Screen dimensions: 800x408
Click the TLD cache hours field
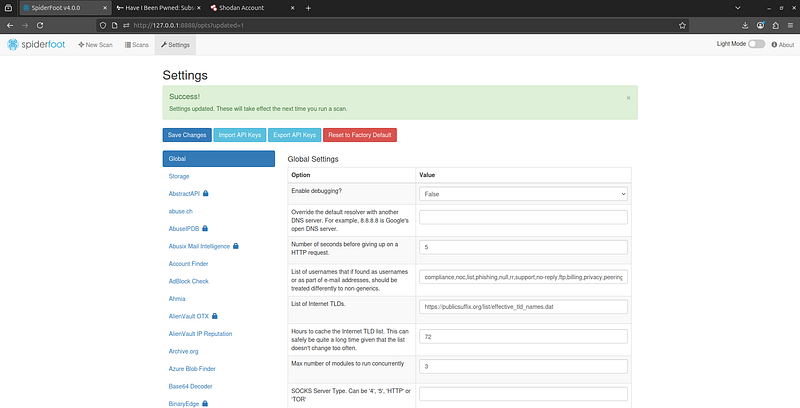click(523, 337)
